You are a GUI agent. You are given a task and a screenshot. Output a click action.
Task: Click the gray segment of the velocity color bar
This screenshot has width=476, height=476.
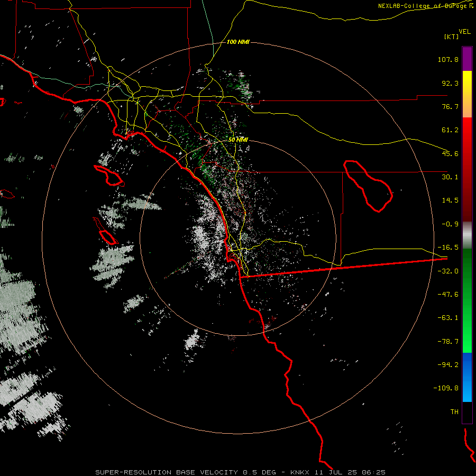click(x=467, y=235)
